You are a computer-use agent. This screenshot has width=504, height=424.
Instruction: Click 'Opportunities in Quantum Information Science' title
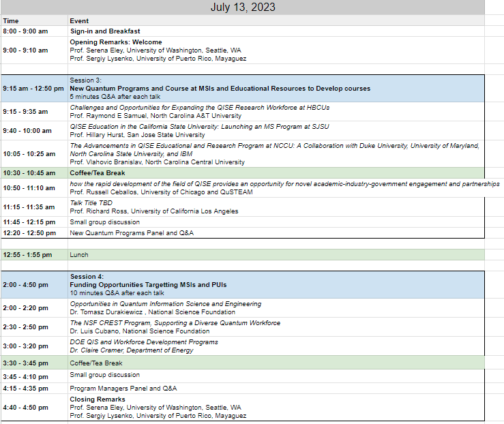(166, 304)
